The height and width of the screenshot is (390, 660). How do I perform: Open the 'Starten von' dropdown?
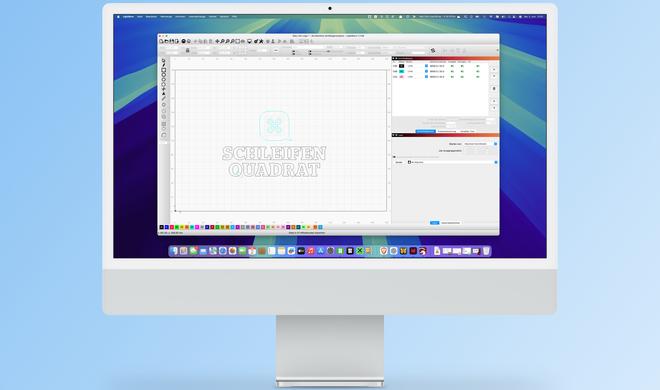[x=480, y=144]
